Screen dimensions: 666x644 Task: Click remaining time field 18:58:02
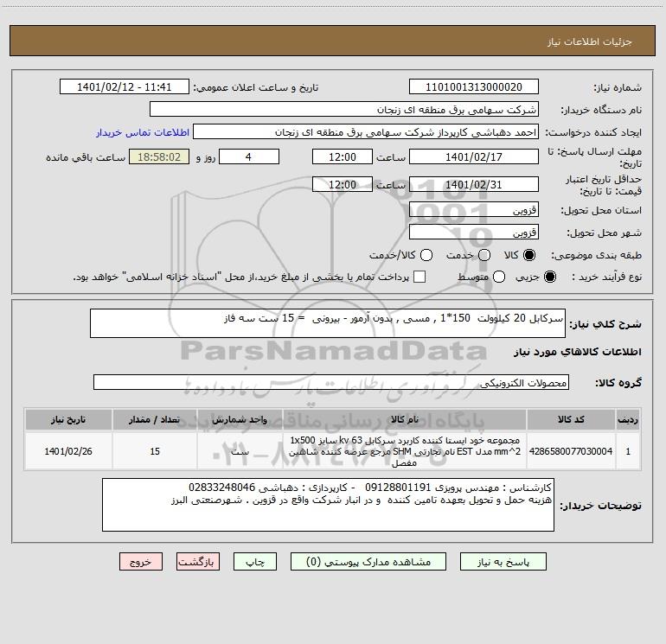pos(159,156)
